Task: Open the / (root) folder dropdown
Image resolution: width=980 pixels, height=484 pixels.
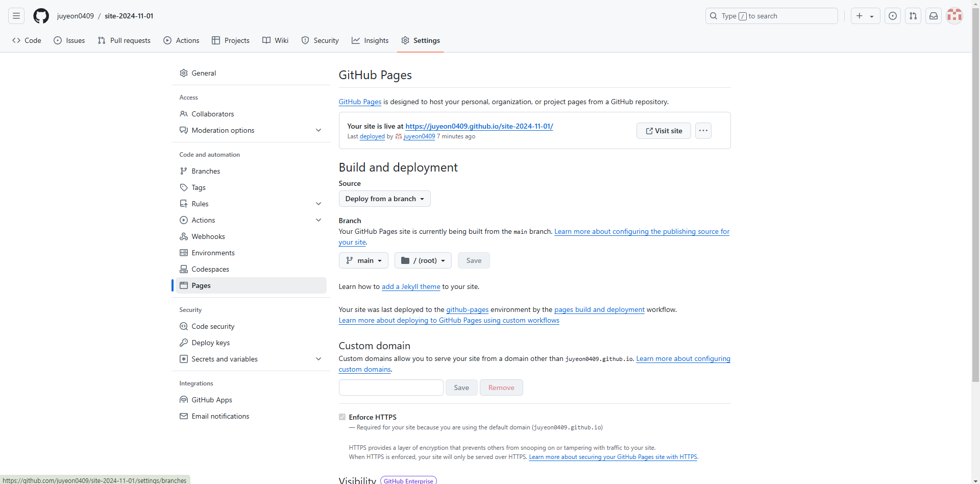Action: [x=423, y=260]
